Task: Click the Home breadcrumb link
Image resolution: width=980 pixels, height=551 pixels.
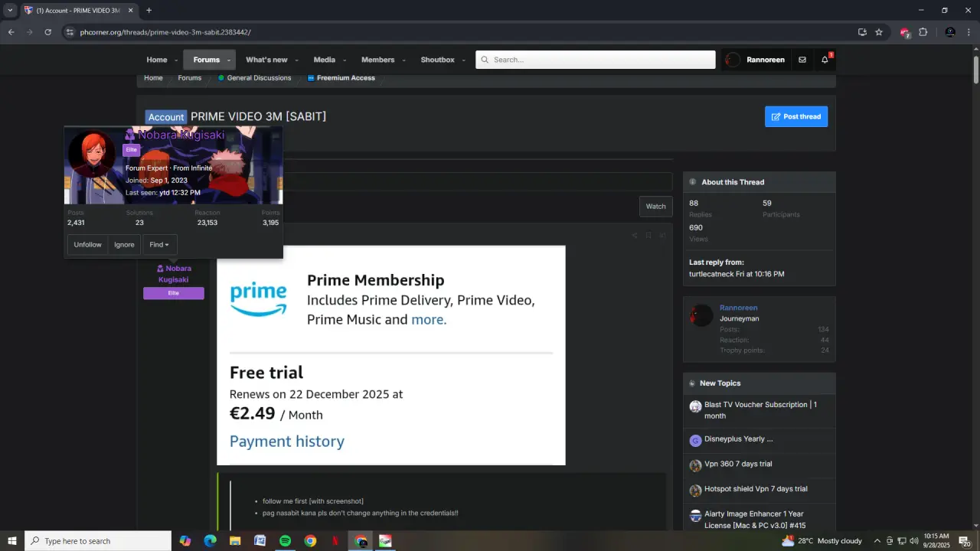Action: [153, 78]
